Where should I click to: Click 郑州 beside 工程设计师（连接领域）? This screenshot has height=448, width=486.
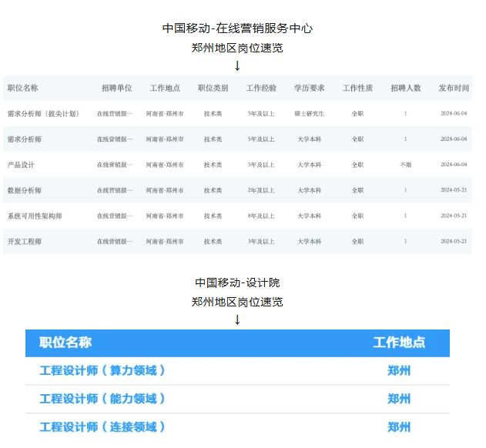(x=399, y=427)
